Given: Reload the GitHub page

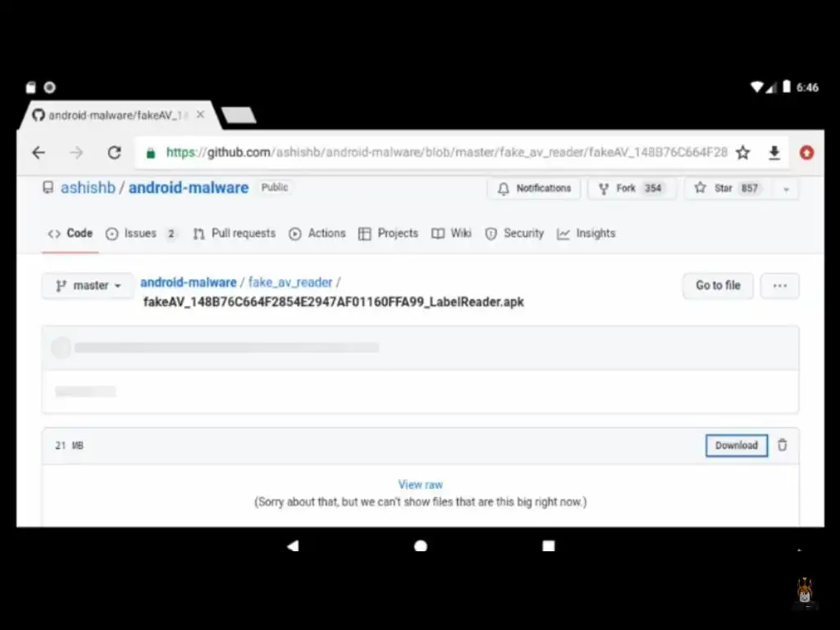Looking at the screenshot, I should [x=114, y=153].
